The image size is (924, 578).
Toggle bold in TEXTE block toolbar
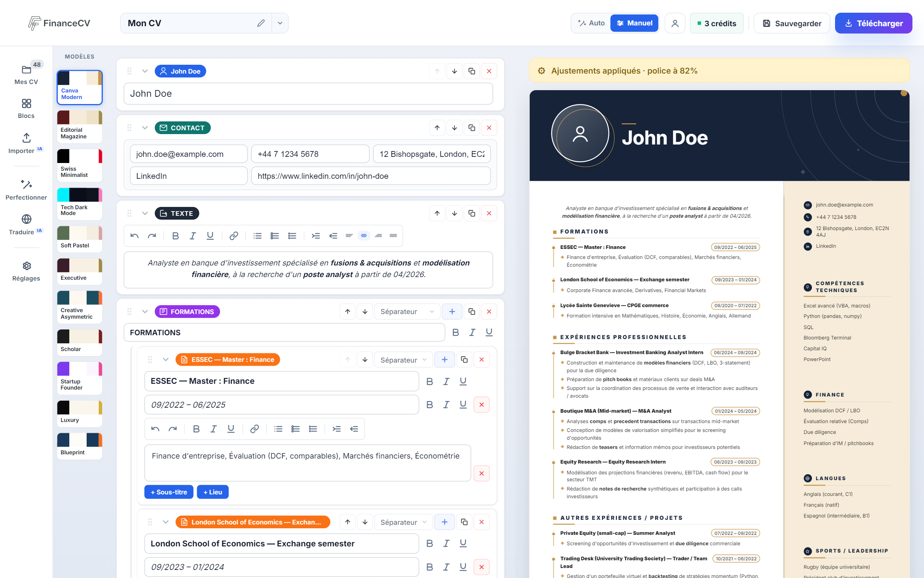click(x=176, y=236)
